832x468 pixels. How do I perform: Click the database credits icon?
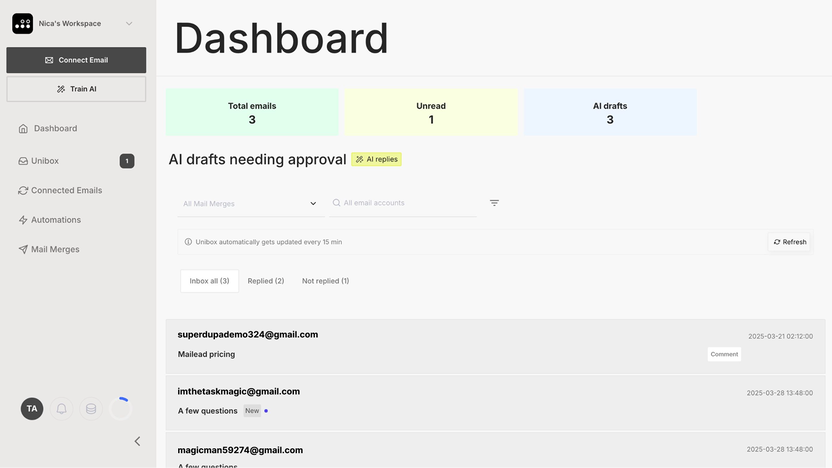click(91, 409)
